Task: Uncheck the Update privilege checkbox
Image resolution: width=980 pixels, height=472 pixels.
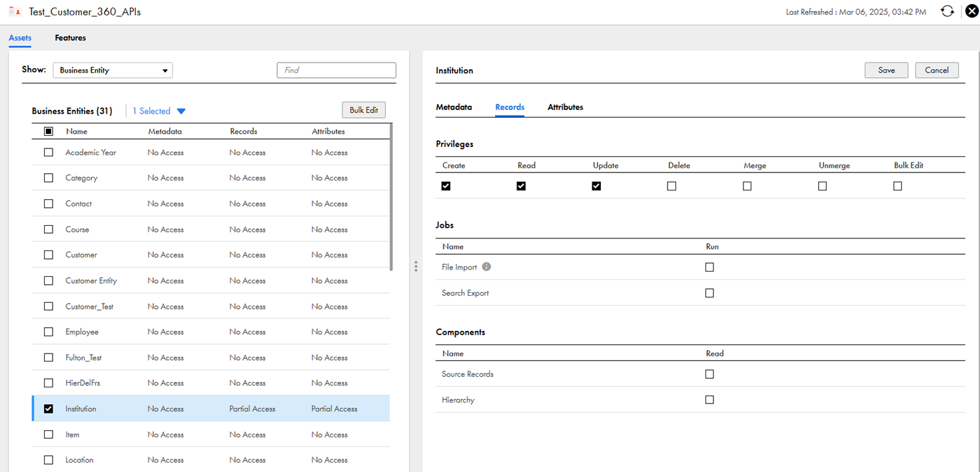Action: coord(597,186)
